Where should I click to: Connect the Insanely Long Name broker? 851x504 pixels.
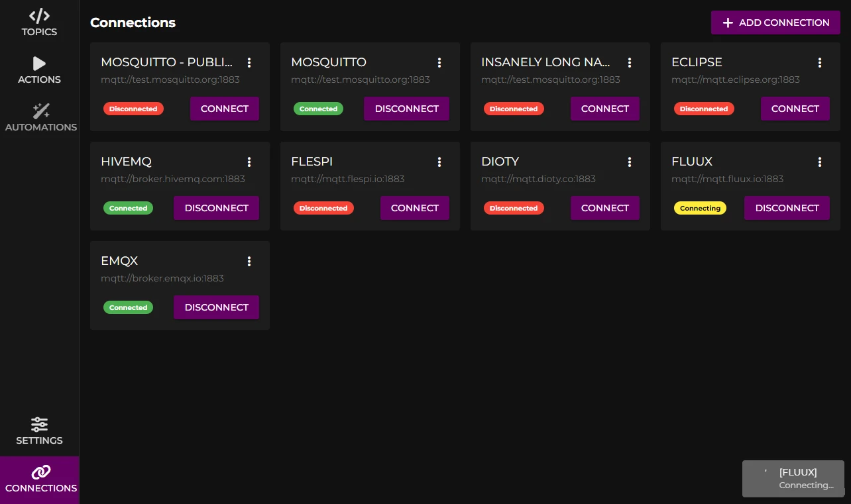[605, 109]
